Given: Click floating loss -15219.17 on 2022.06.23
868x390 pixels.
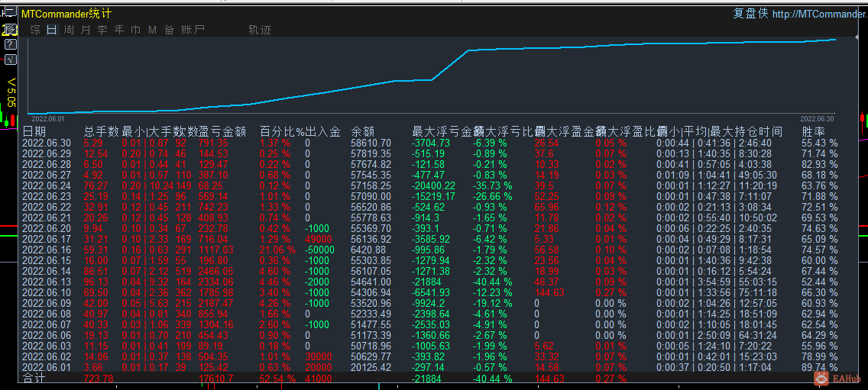Looking at the screenshot, I should click(x=434, y=196).
